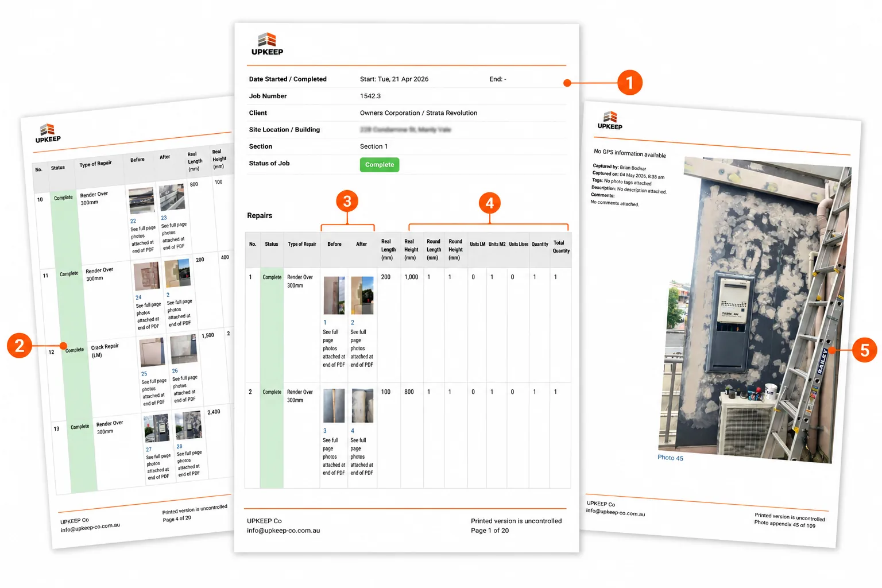
Task: Click the 'Site Location / Building' label
Action: (x=284, y=130)
